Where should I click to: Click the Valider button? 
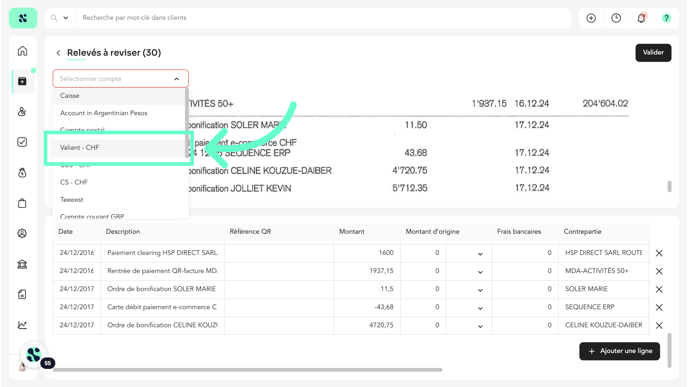pos(653,53)
